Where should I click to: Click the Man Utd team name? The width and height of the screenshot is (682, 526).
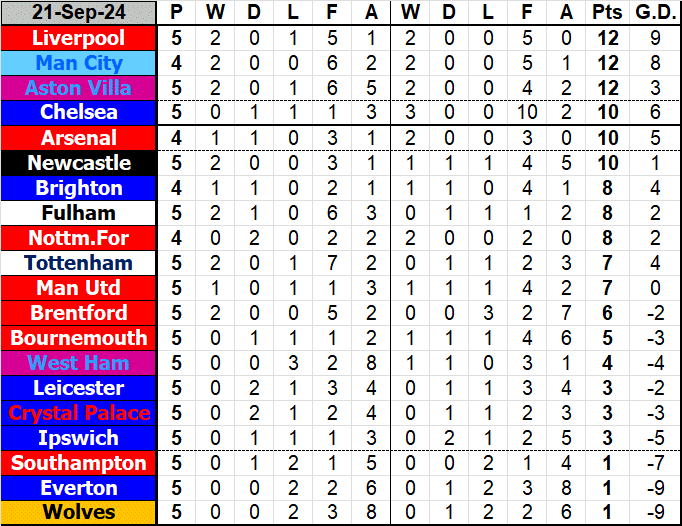coord(79,288)
